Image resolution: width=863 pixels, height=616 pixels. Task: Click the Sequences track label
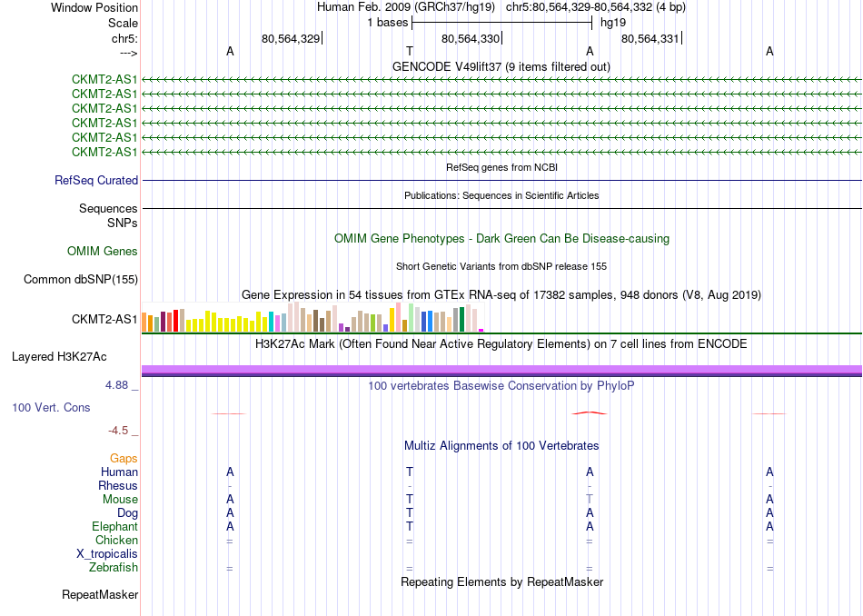108,209
